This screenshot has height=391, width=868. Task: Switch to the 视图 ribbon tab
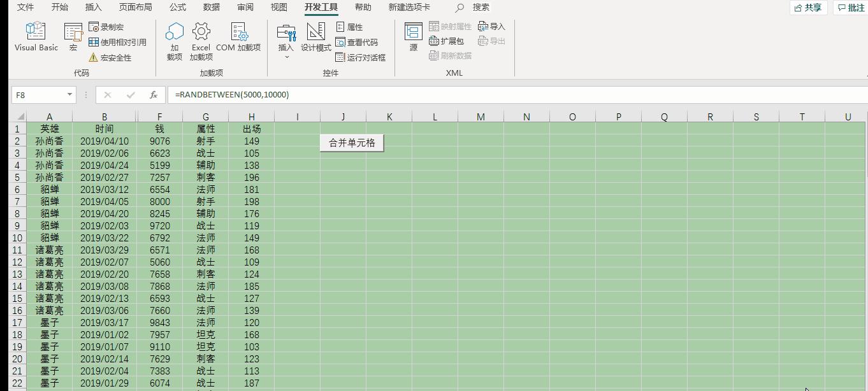tap(281, 8)
